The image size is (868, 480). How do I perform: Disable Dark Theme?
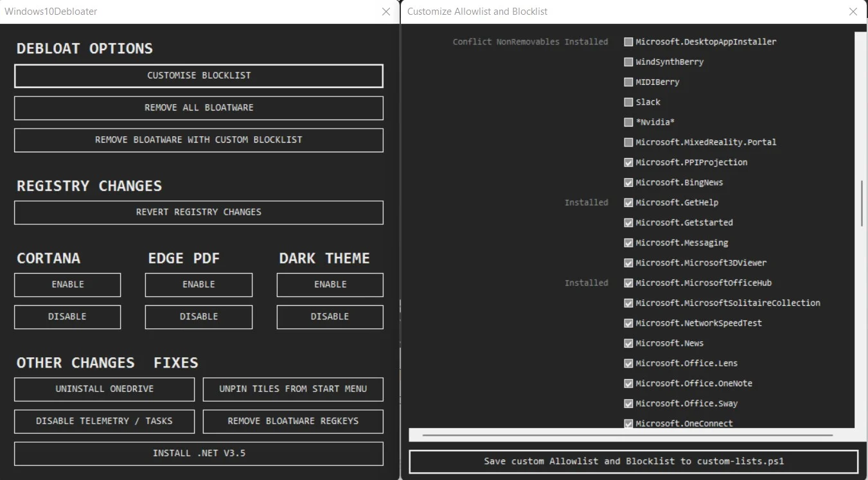point(330,317)
